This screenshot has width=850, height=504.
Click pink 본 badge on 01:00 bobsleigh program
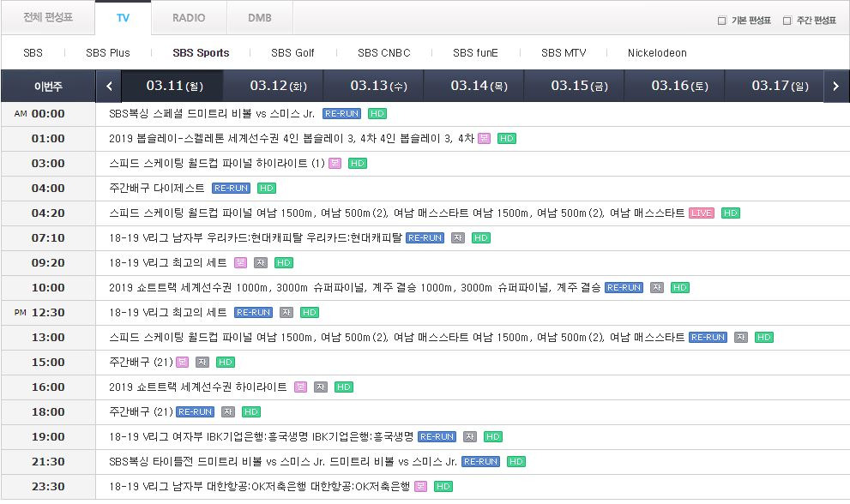coord(484,139)
